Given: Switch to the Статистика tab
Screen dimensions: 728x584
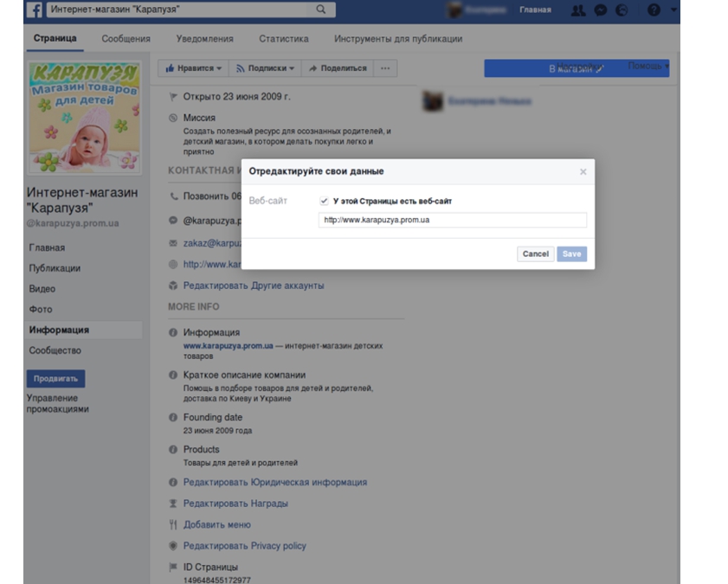Looking at the screenshot, I should click(283, 39).
